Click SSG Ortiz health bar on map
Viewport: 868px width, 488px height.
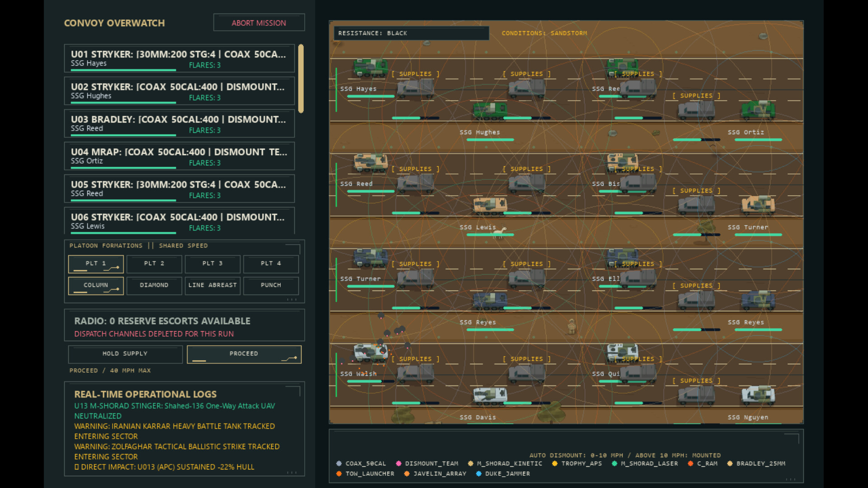pyautogui.click(x=758, y=140)
